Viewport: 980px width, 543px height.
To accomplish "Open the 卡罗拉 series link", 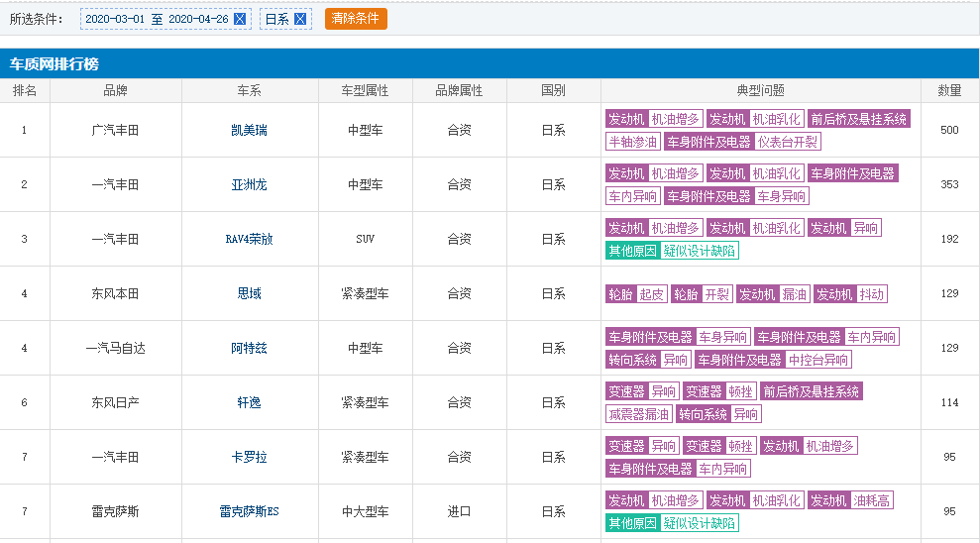I will click(x=249, y=457).
